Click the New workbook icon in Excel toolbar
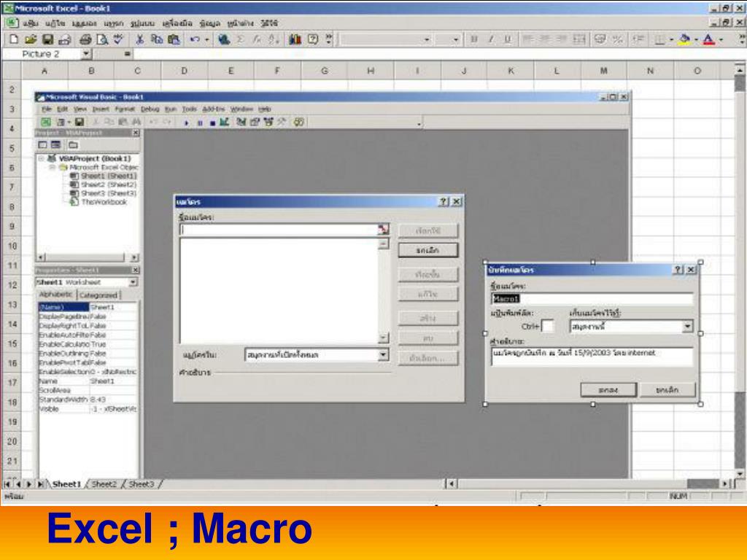The height and width of the screenshot is (560, 747). 14,39
